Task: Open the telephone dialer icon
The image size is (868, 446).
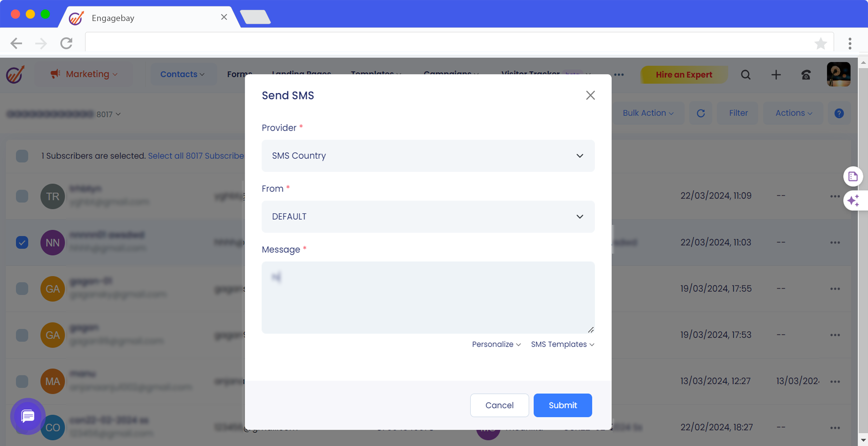Action: (x=806, y=75)
